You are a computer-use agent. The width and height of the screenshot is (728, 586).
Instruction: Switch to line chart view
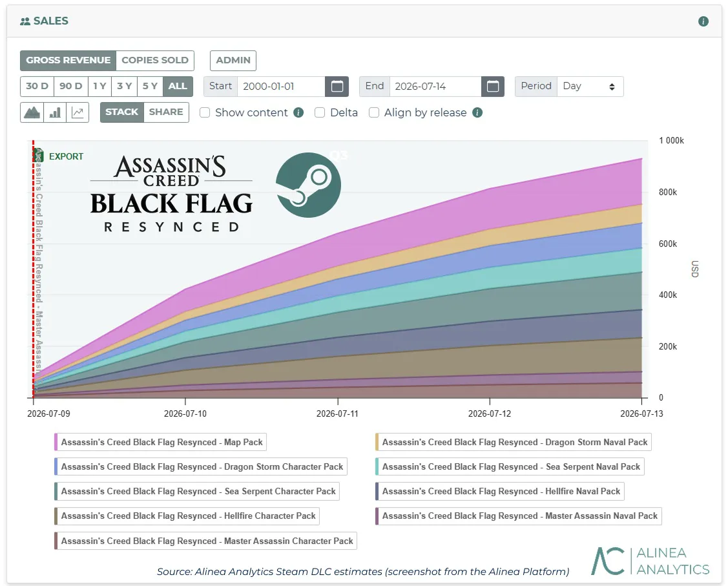point(78,112)
